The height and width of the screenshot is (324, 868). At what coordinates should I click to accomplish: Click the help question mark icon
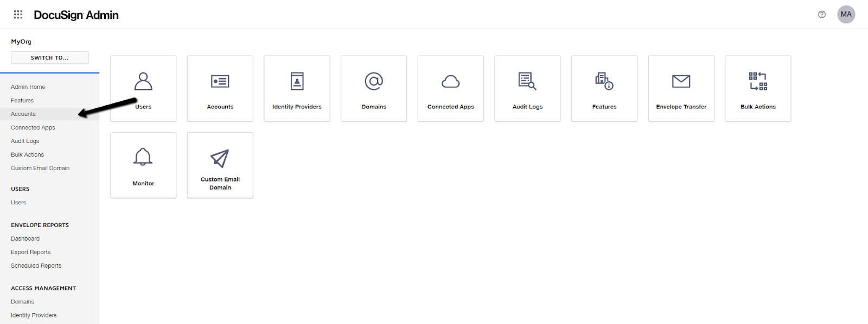tap(822, 15)
